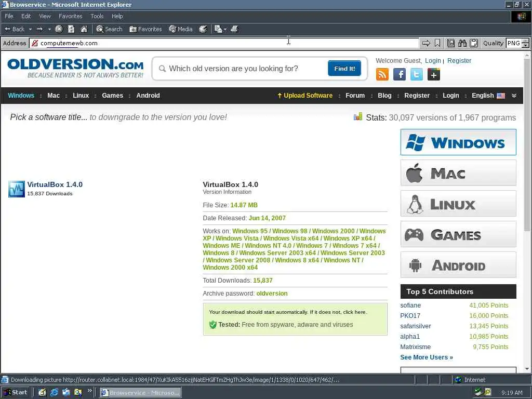Click the Register link near Welcome Guest
The image size is (532, 399).
(459, 61)
